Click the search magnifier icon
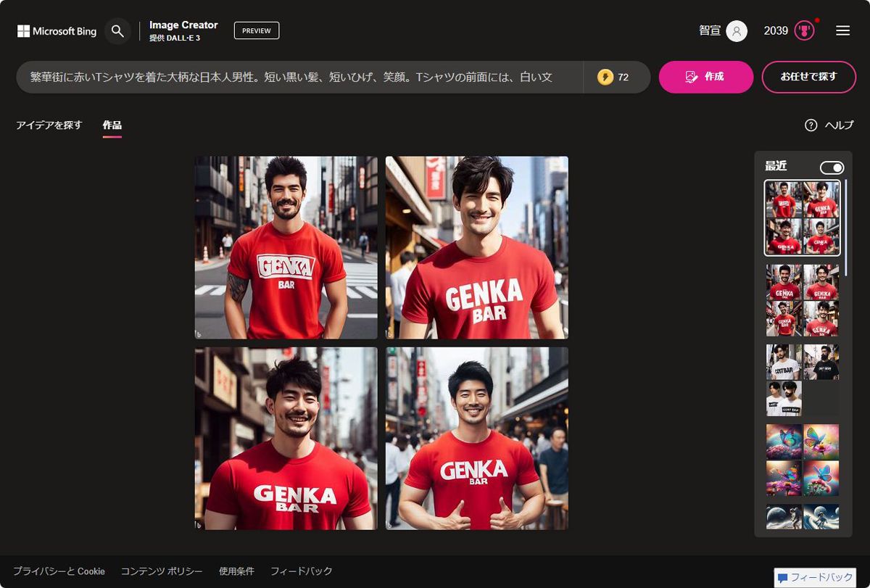The image size is (870, 588). (117, 31)
